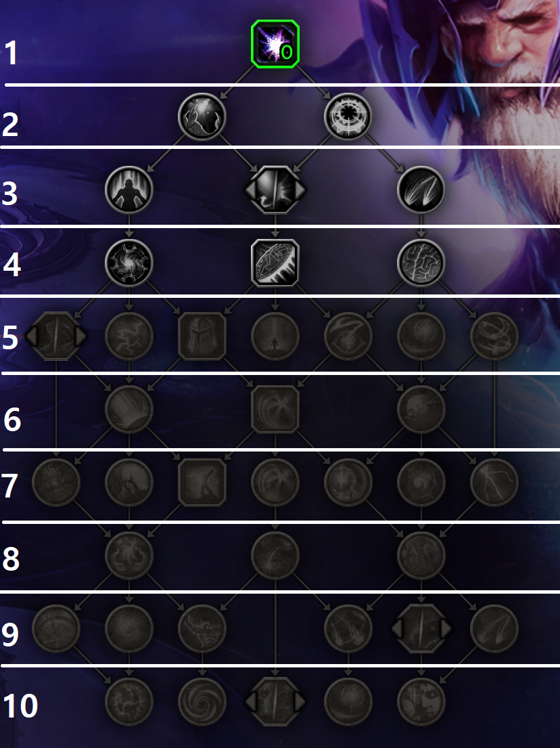Viewport: 560px width, 748px height.
Task: Select the spiral swirl talent in row 10
Action: pos(202,701)
